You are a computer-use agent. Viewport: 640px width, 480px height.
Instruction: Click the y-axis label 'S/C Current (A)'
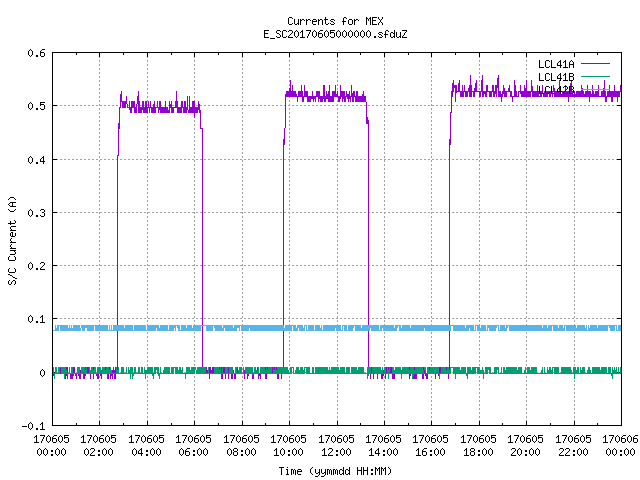[13, 240]
